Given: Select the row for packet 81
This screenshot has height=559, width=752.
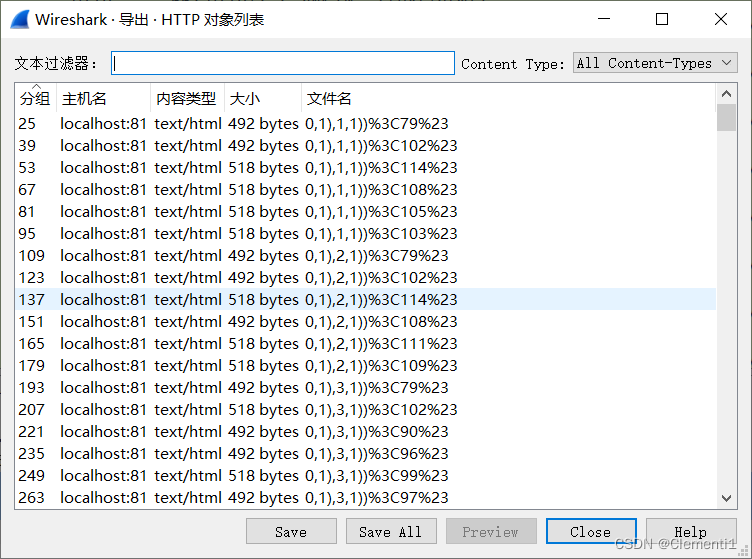Looking at the screenshot, I should point(365,212).
